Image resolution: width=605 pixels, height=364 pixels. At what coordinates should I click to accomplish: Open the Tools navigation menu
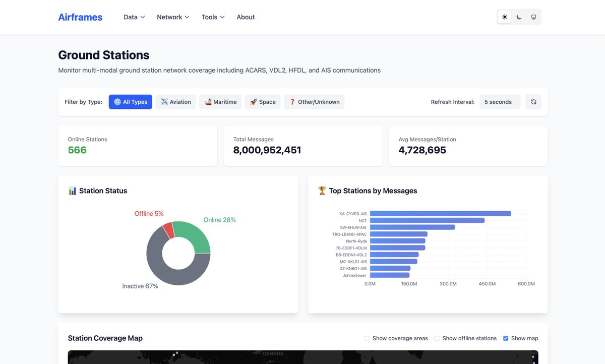click(213, 17)
